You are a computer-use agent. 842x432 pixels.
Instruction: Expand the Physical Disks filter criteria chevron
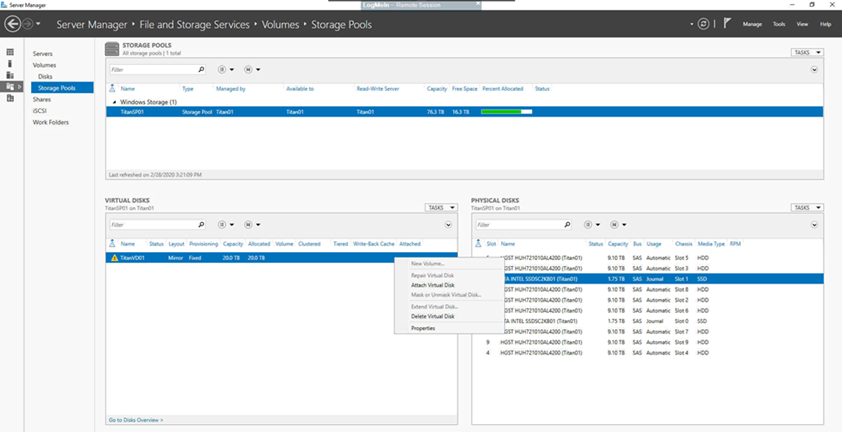(815, 225)
